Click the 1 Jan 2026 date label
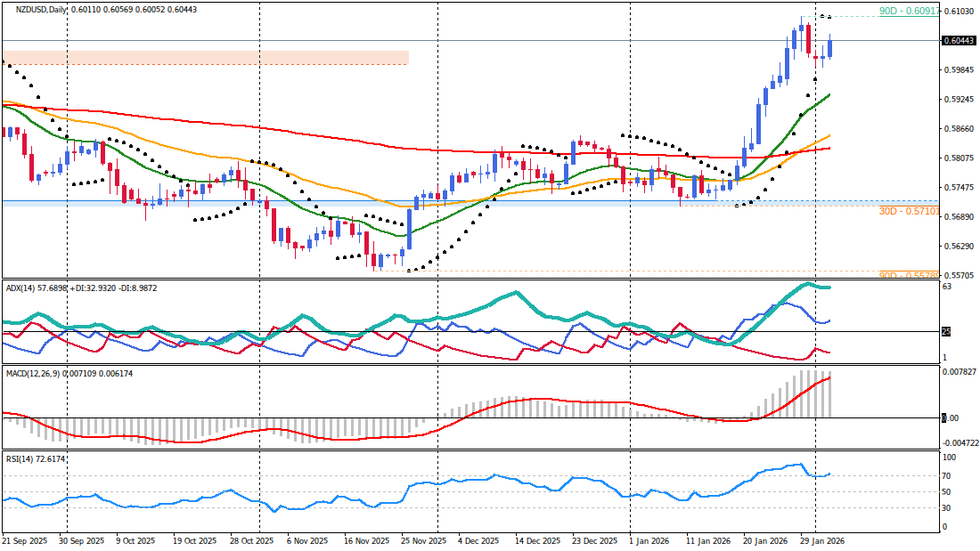Viewport: 980px width, 551px height. (649, 541)
